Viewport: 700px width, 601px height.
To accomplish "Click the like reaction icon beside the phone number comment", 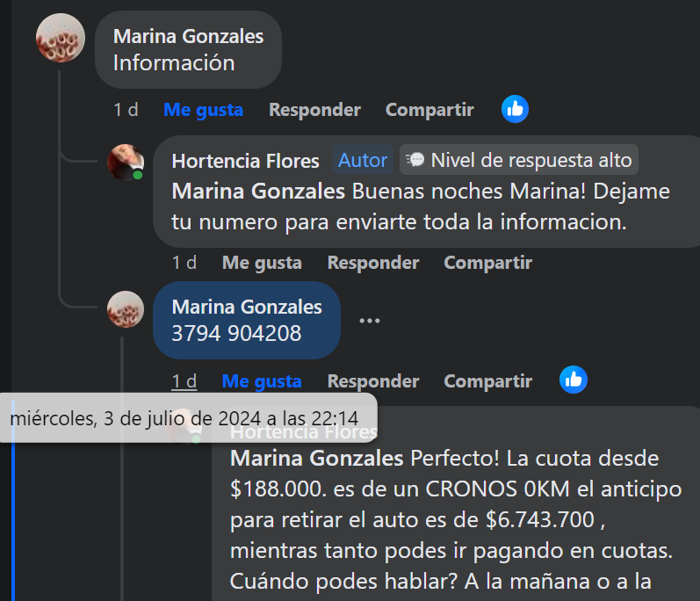I will click(573, 380).
